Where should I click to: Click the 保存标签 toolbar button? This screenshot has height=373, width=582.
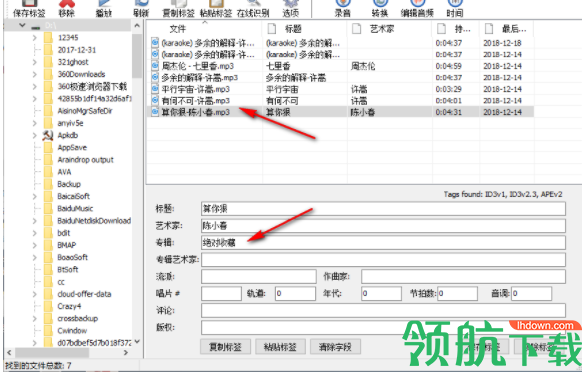tap(29, 9)
